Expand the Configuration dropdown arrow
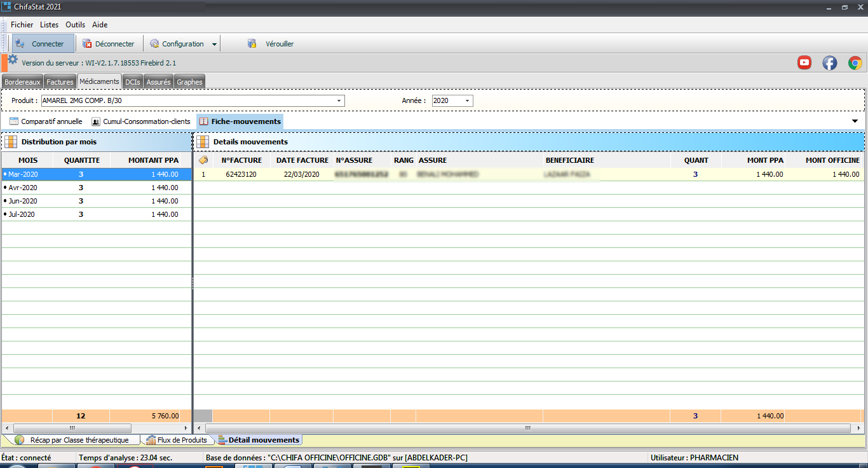 coord(214,45)
